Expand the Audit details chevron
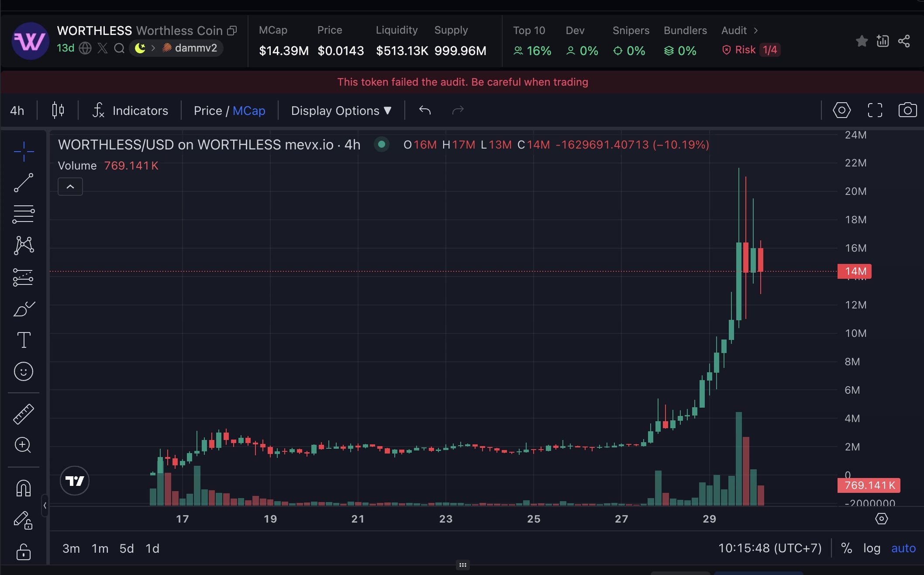The width and height of the screenshot is (924, 575). coord(755,31)
